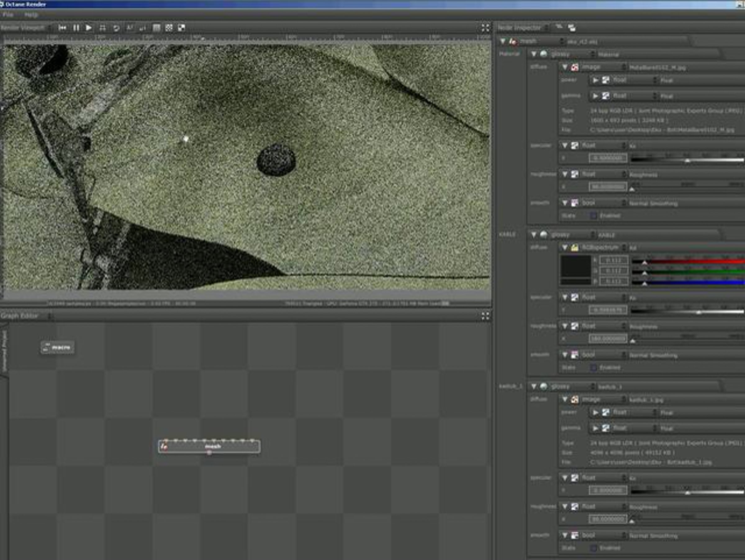Collapse the mesh node in inspector
Viewport: 745px width, 560px height.
point(503,41)
